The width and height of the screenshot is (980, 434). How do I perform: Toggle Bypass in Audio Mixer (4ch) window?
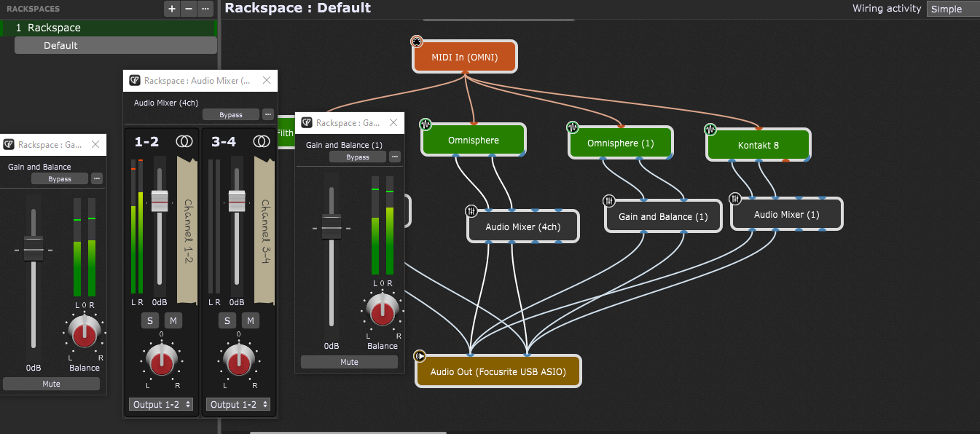pos(231,115)
